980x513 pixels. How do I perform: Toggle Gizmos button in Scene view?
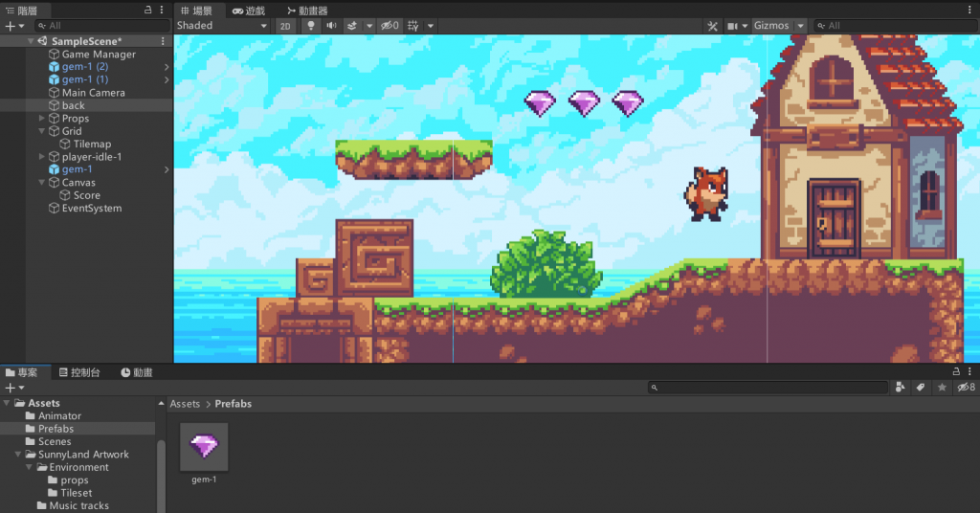[771, 26]
